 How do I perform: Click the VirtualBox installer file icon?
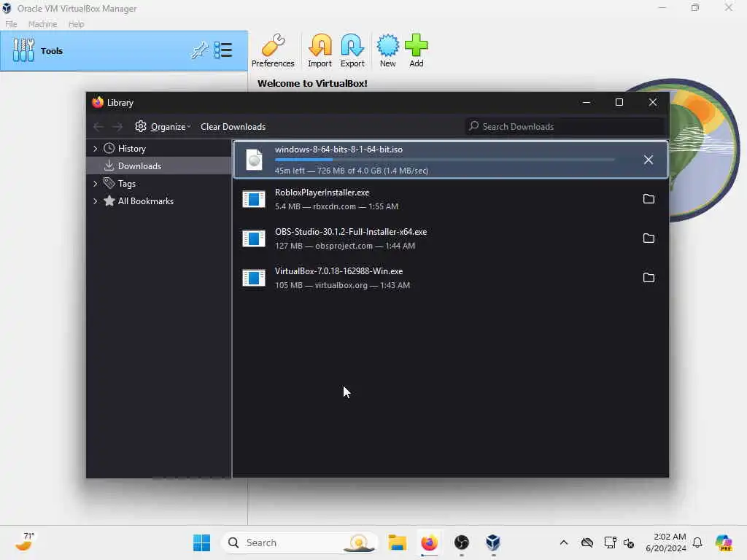pyautogui.click(x=253, y=278)
